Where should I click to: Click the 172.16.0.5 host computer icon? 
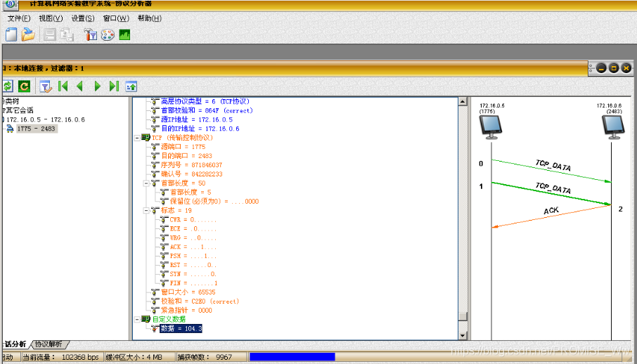490,128
